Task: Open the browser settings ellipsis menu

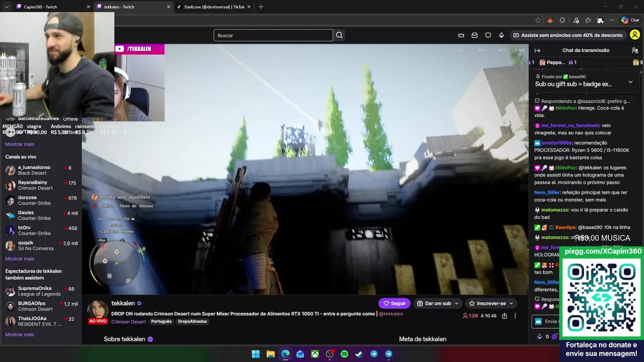Action: [612, 20]
